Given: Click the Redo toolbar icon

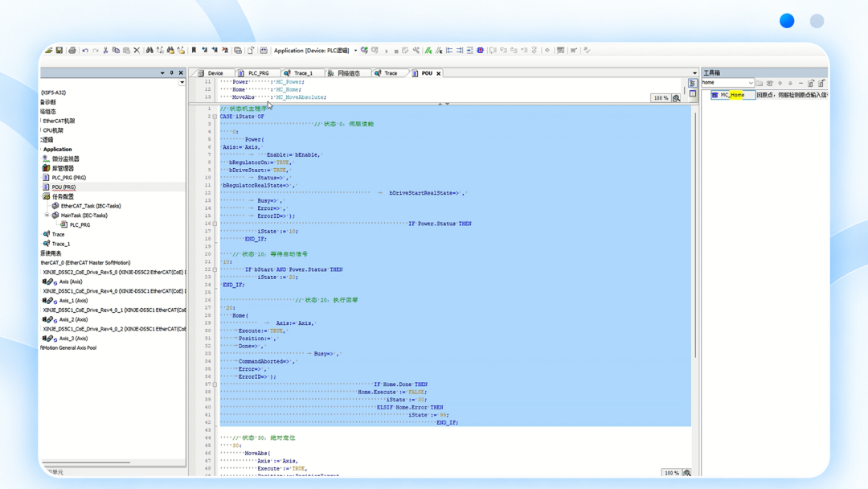Looking at the screenshot, I should [x=95, y=51].
